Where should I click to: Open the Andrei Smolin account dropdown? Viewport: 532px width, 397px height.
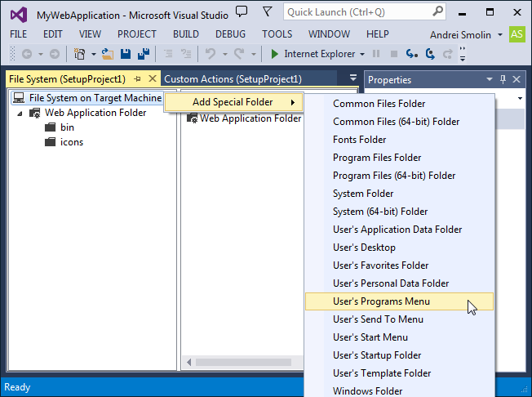(500, 34)
